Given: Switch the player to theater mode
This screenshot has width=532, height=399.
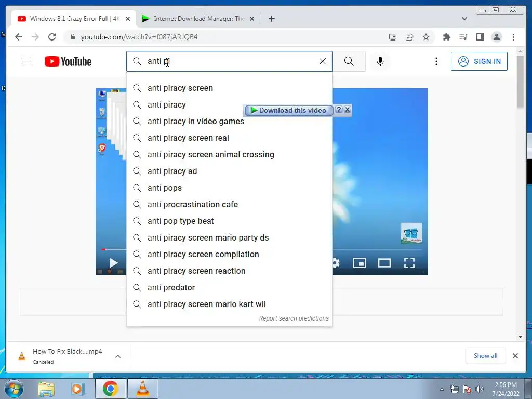Looking at the screenshot, I should [384, 263].
